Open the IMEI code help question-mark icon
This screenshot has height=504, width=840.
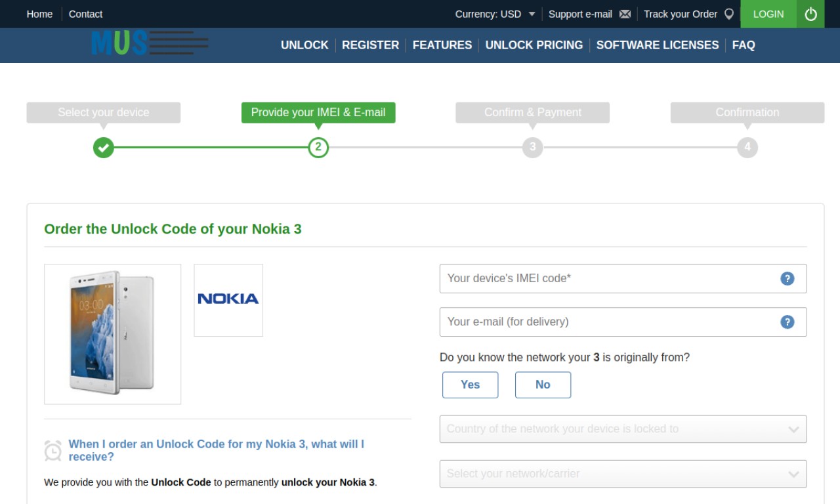coord(787,278)
